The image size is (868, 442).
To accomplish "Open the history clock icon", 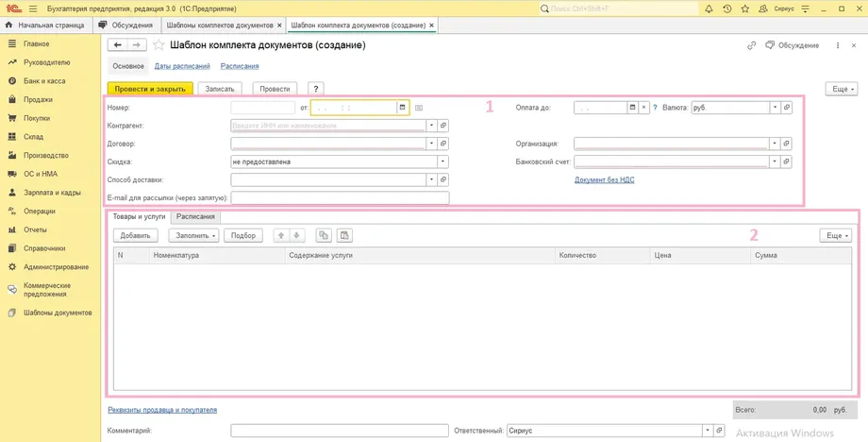I will coord(726,8).
